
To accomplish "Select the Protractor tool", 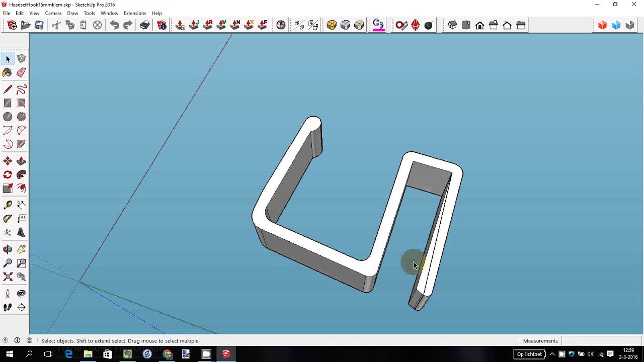I will 8,219.
